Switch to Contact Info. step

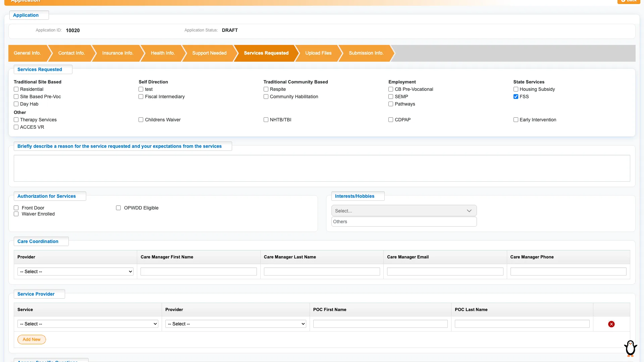tap(71, 53)
